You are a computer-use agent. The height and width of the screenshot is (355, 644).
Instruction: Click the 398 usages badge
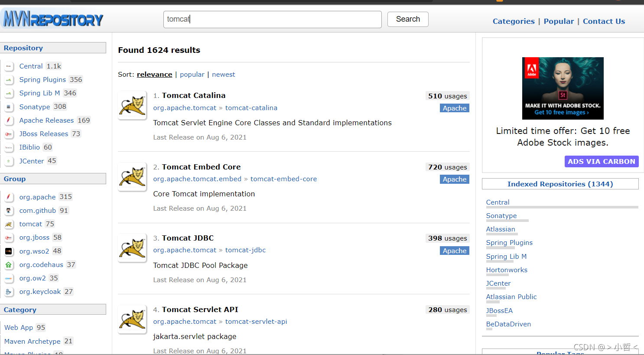coord(447,238)
